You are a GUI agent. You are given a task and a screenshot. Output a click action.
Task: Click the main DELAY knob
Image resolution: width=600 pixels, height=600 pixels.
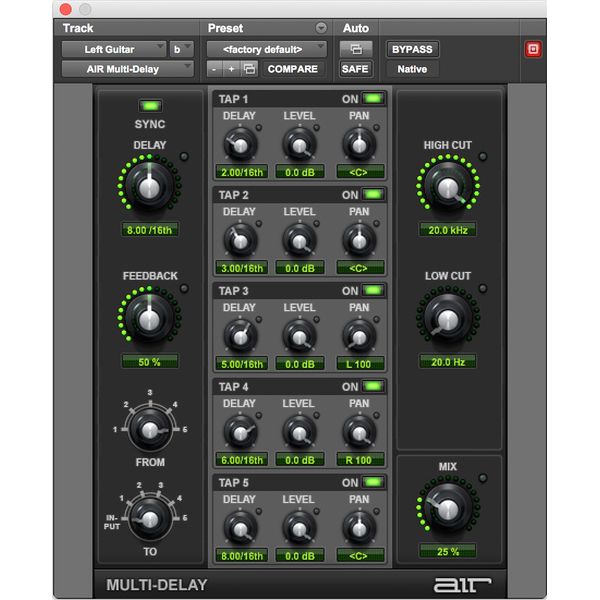[149, 186]
